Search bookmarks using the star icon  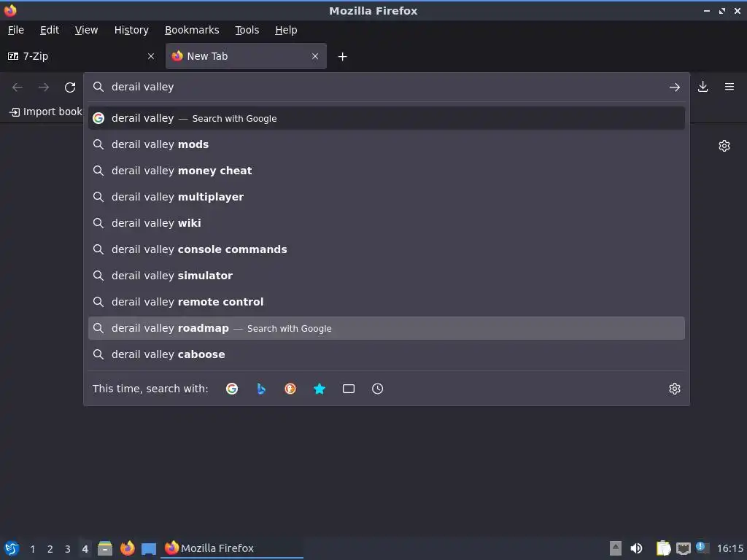click(320, 389)
